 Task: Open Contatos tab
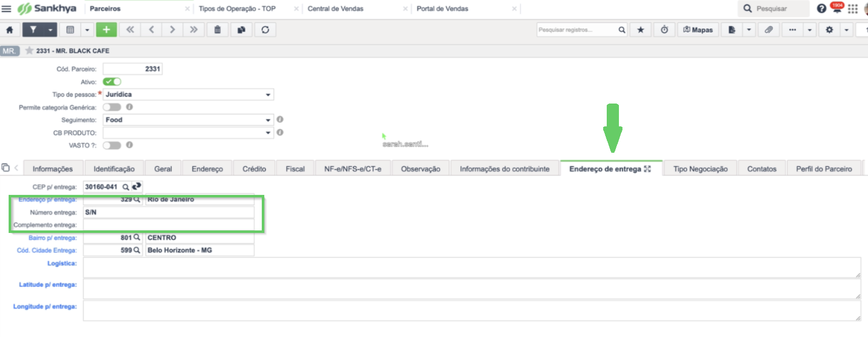coord(762,169)
